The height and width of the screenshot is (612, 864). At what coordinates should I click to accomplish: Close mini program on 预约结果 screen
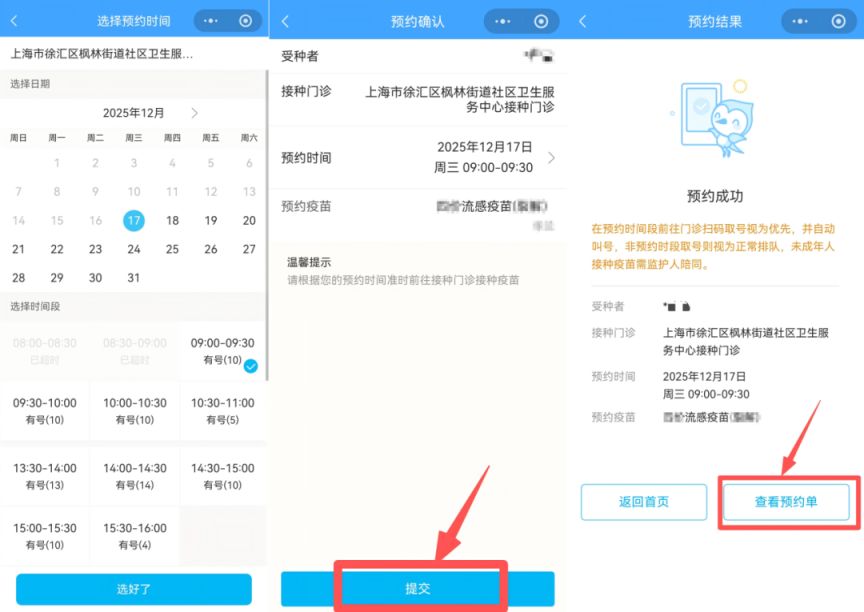839,21
